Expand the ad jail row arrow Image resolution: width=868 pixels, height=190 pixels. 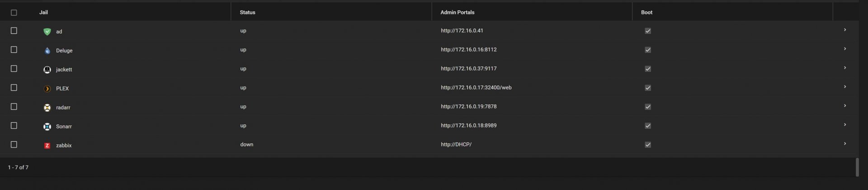(x=845, y=30)
